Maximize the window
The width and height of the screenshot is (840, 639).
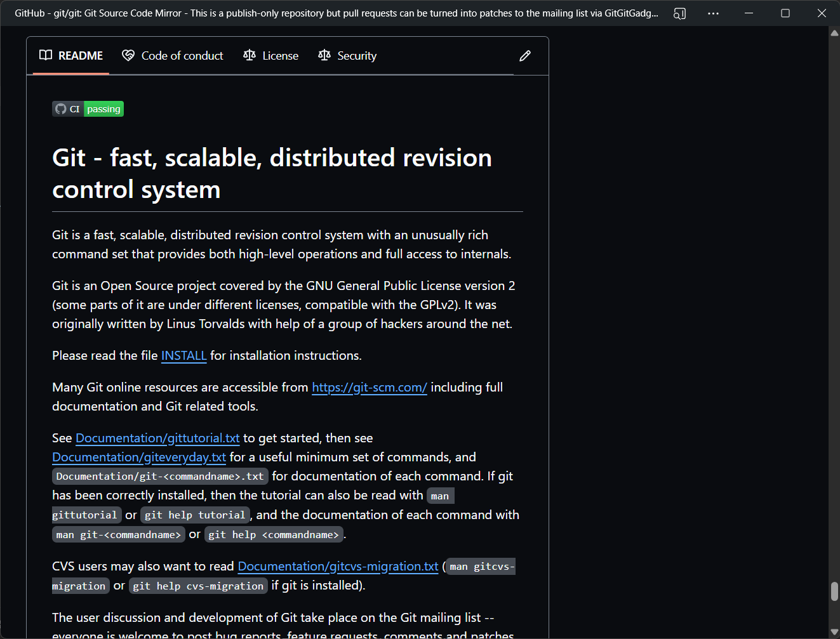click(x=785, y=13)
